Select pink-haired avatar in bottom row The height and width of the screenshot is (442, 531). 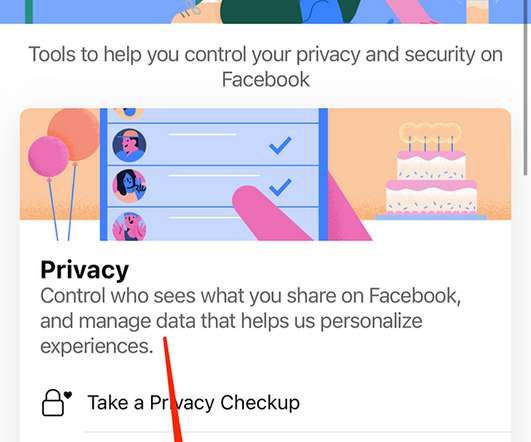pos(129,226)
